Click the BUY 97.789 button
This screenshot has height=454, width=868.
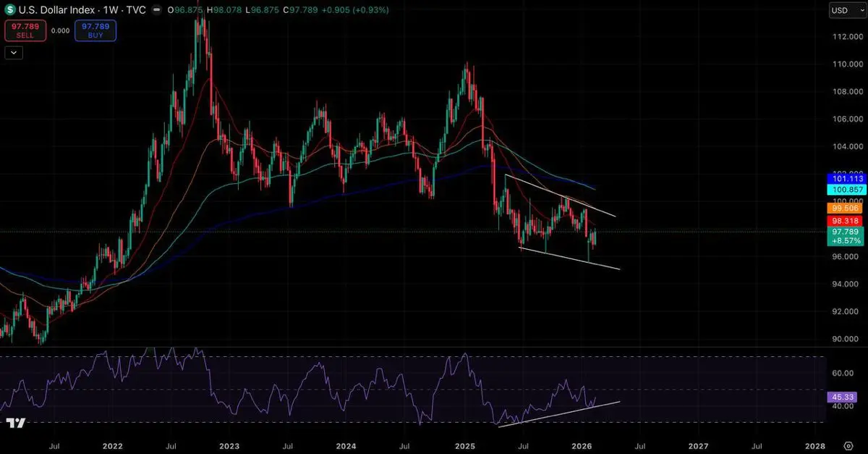coord(95,30)
